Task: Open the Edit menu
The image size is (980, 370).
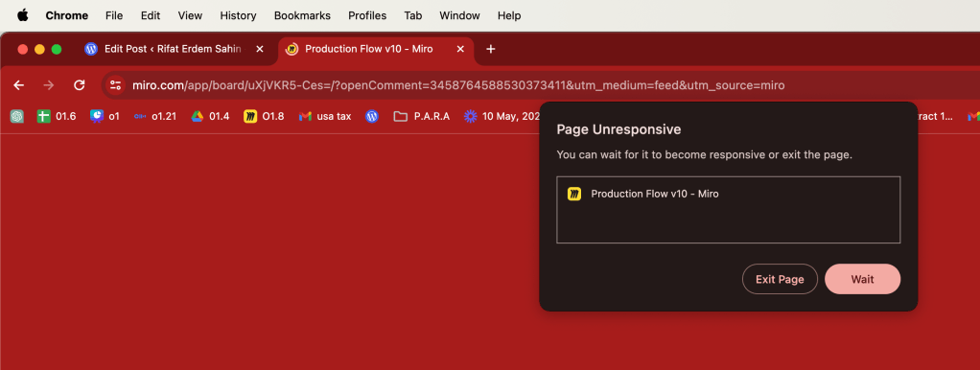Action: pyautogui.click(x=151, y=15)
